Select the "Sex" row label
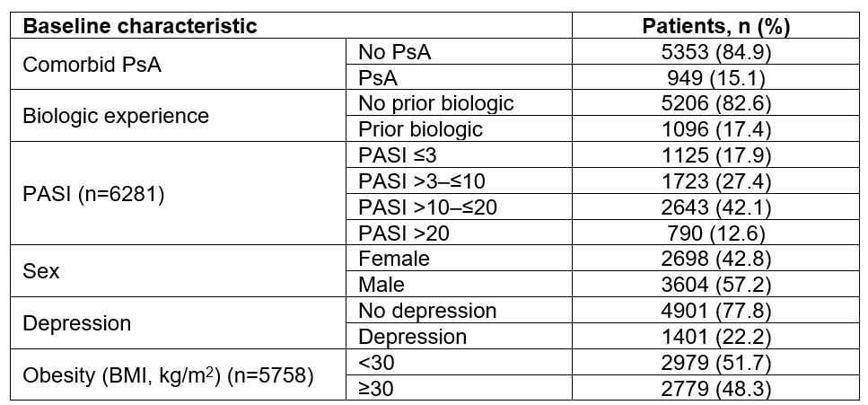Viewport: 868px width, 405px height. (x=40, y=272)
